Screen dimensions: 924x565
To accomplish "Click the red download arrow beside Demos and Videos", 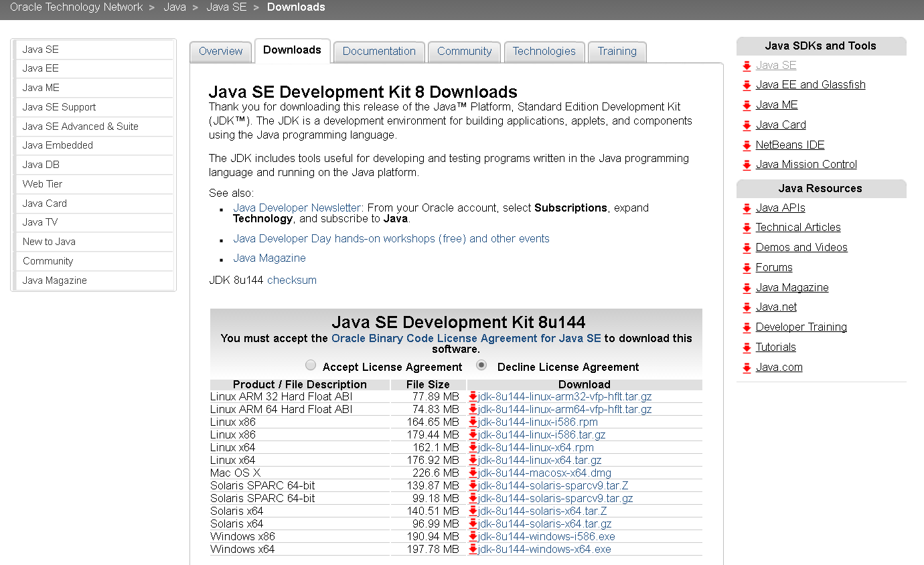I will tap(747, 248).
